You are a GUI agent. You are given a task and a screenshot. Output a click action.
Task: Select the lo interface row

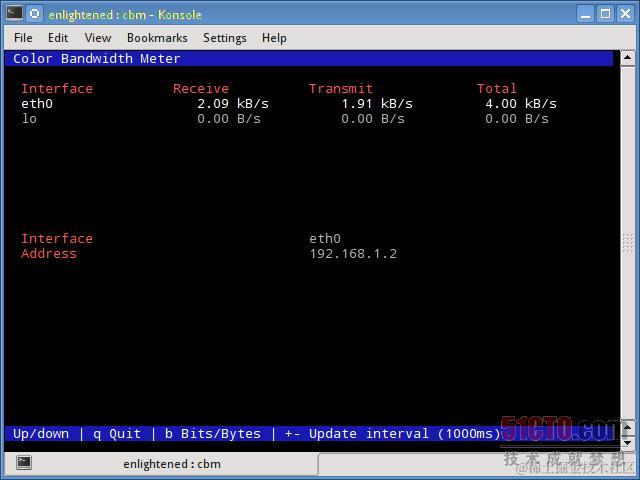[284, 119]
